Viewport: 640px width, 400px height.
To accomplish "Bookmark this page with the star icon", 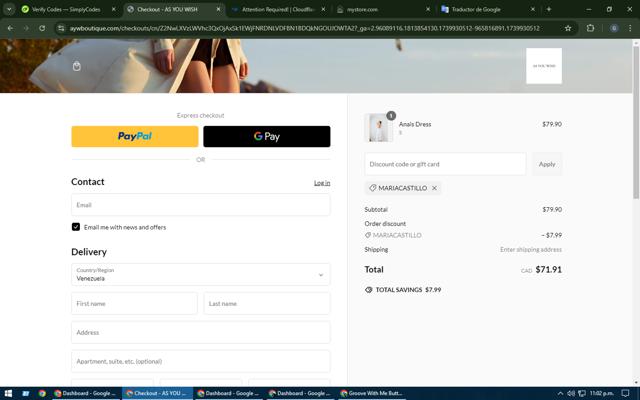I will (x=568, y=28).
